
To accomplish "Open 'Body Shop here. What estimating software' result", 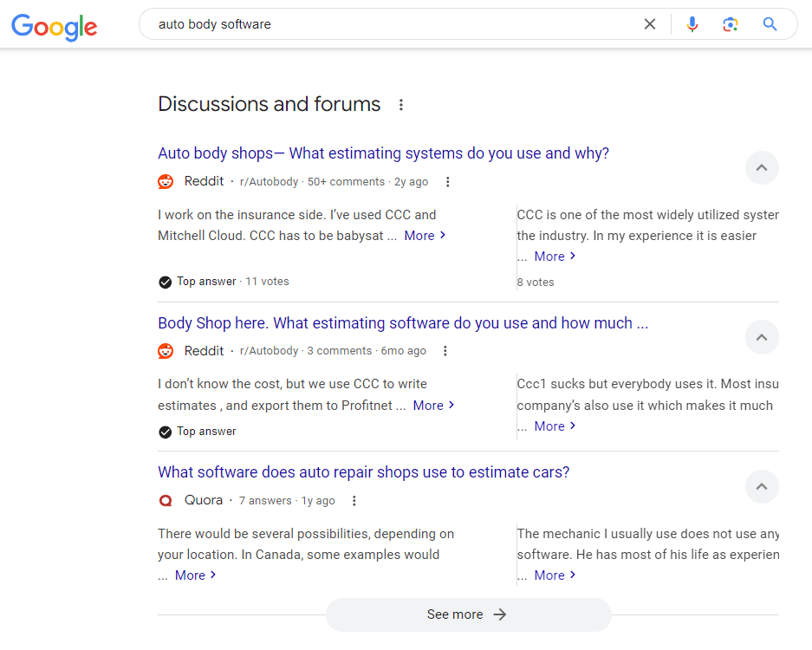I will pos(403,323).
